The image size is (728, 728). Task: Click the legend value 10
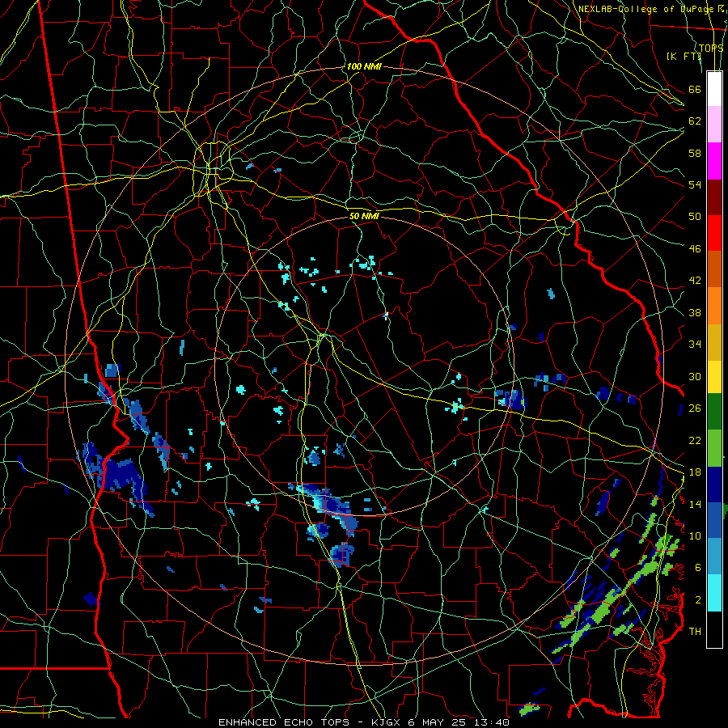[x=695, y=536]
